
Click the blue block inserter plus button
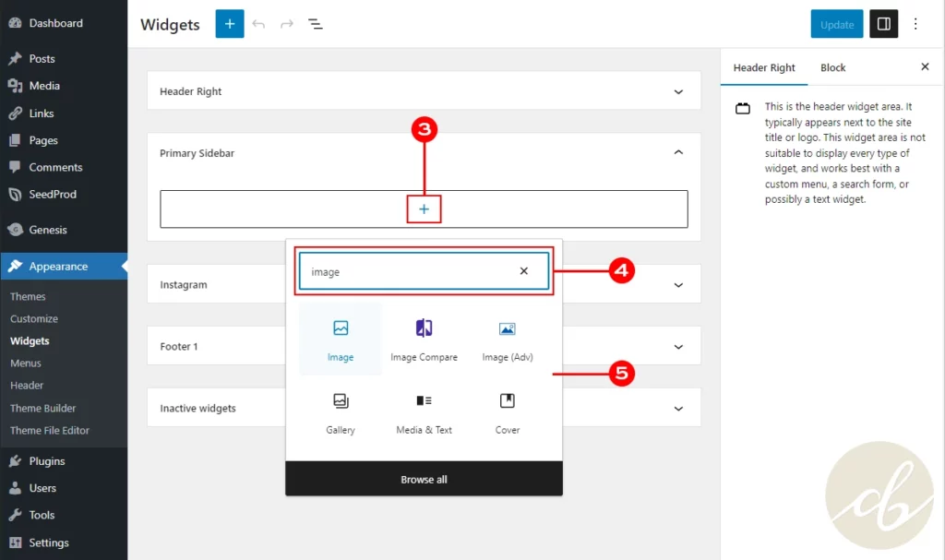coord(230,24)
